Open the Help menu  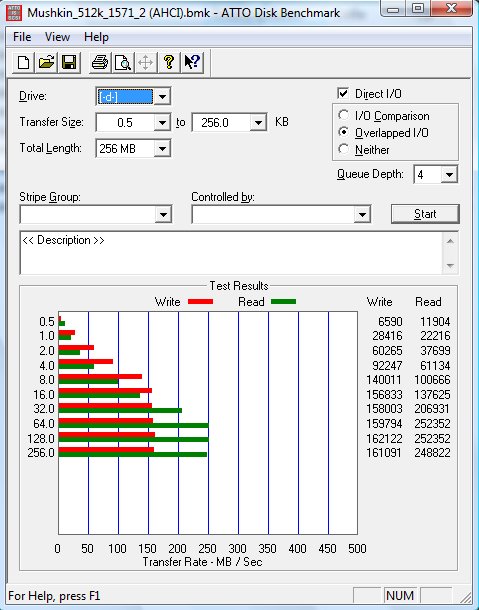click(x=96, y=37)
